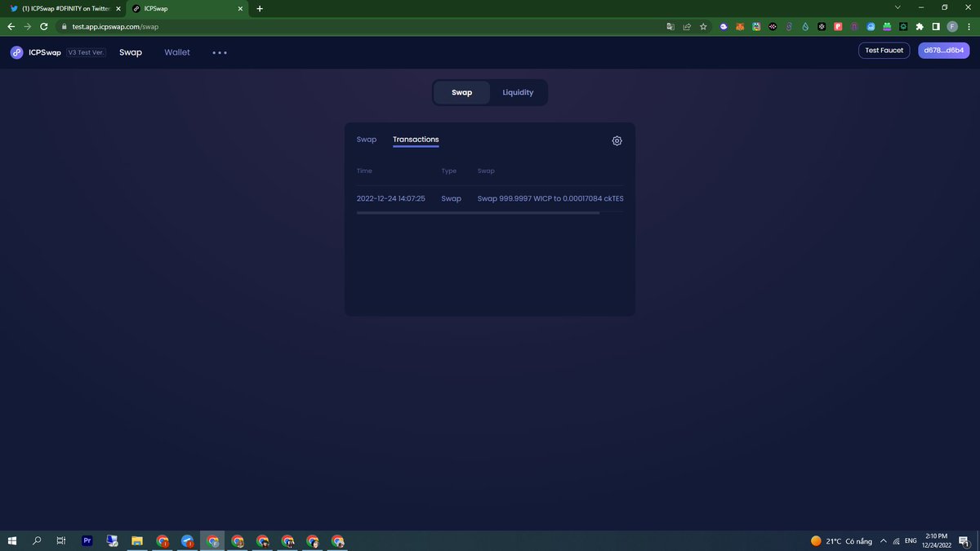Show hidden system tray icons
The height and width of the screenshot is (551, 980).
coord(883,540)
